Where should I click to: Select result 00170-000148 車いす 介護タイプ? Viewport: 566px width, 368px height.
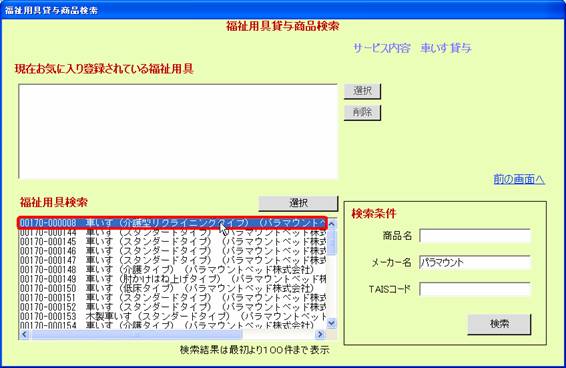point(173,270)
